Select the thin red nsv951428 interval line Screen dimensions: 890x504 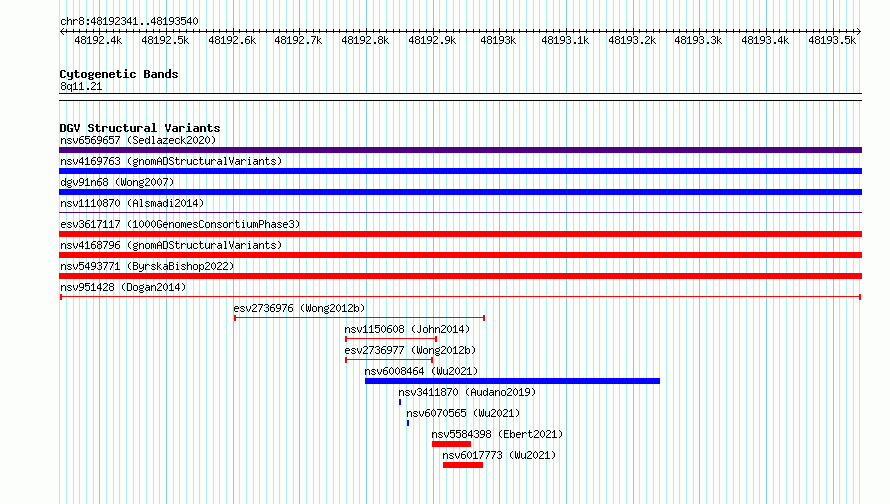point(460,297)
